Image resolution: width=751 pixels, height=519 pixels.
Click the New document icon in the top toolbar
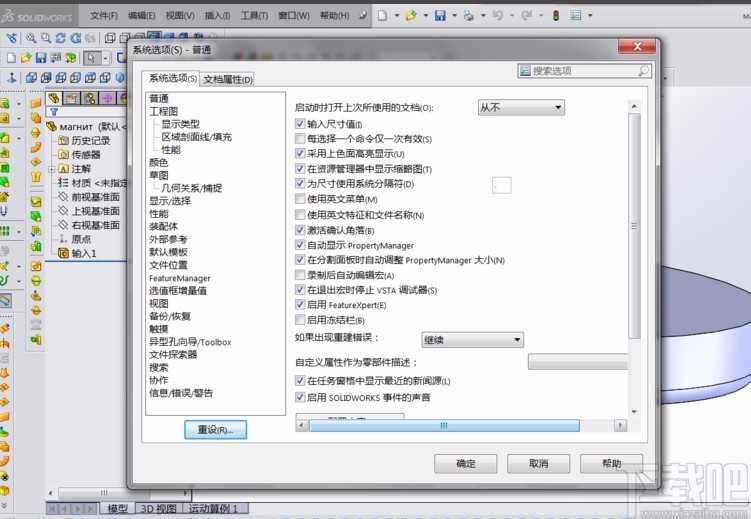[x=382, y=15]
